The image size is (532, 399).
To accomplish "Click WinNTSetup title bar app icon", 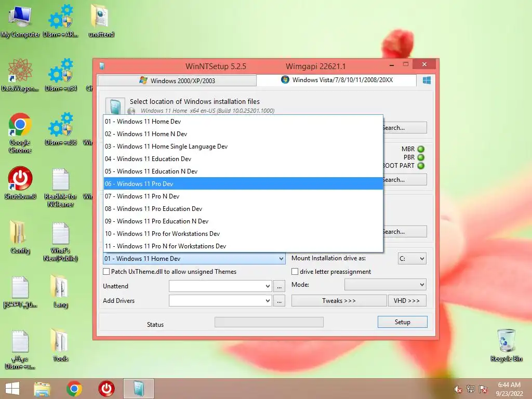I will tap(102, 66).
